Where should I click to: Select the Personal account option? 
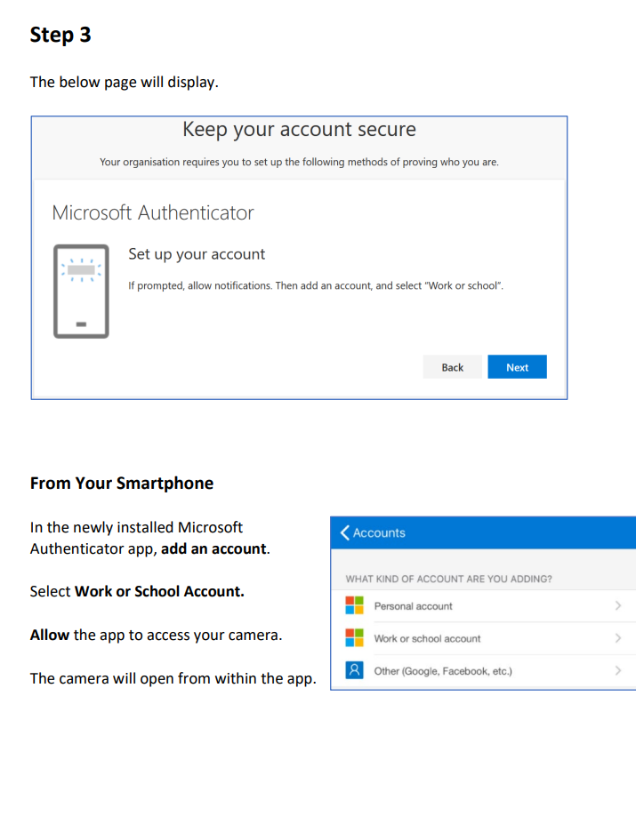[x=483, y=606]
